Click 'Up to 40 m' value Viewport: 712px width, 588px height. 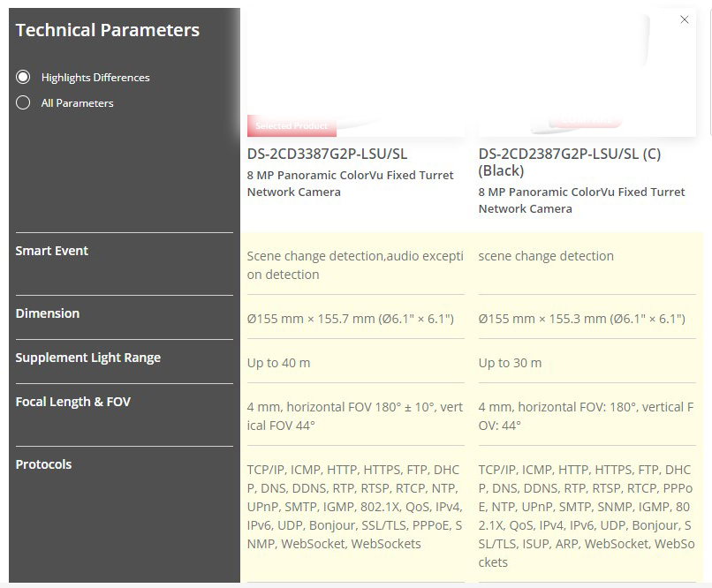pos(279,363)
